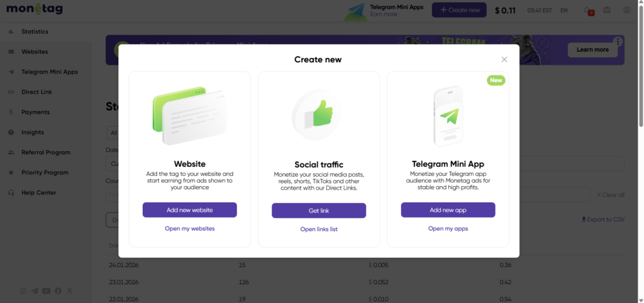Click the gift box icon in header
Screen dimensions: 644x303
(x=607, y=10)
